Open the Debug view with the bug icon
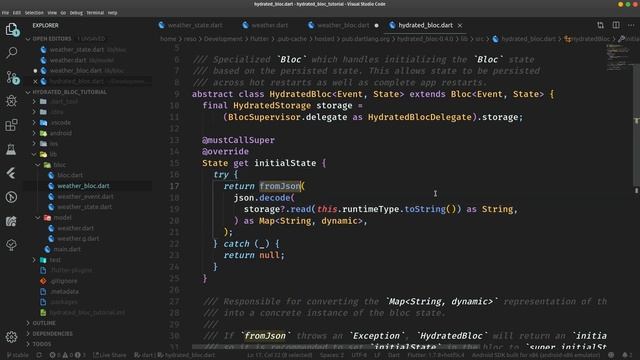640x360 pixels. (11, 101)
